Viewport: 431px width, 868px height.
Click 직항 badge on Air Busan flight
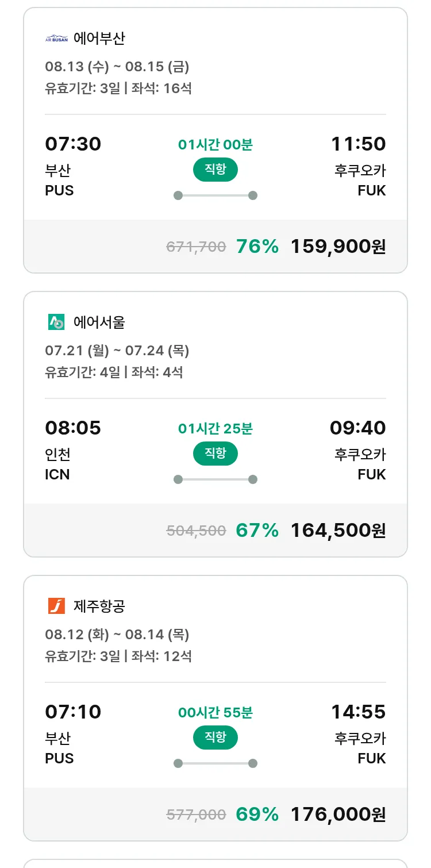click(215, 170)
